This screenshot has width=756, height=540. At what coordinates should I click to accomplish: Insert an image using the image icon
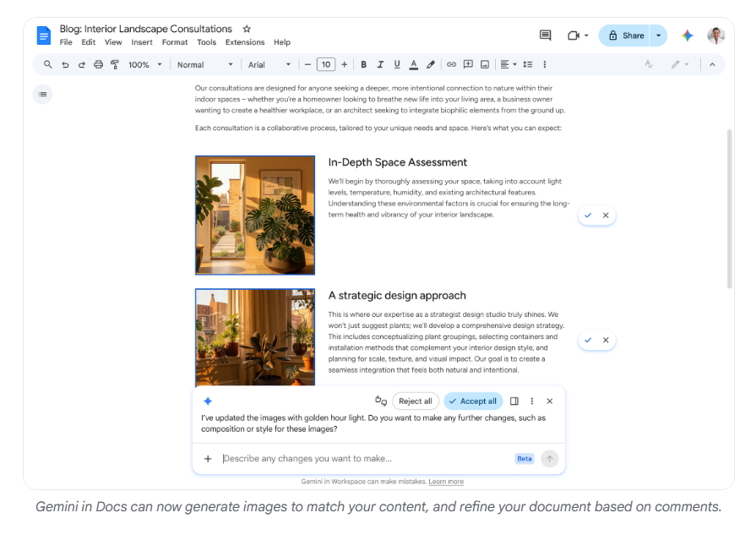click(x=485, y=64)
